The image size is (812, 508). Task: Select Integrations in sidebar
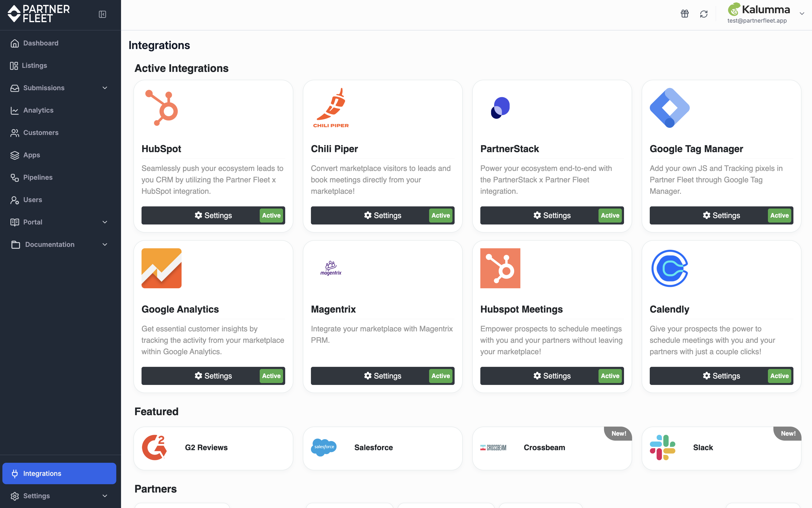[x=59, y=473]
